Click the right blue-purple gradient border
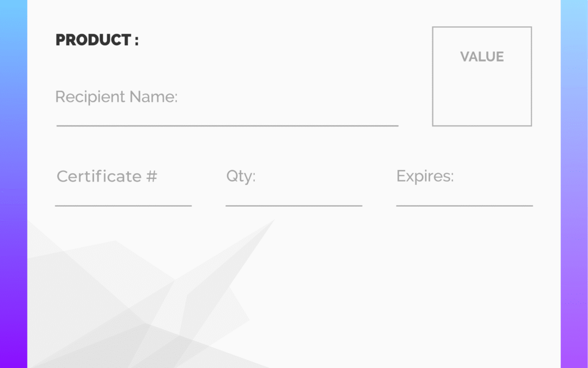 point(574,184)
